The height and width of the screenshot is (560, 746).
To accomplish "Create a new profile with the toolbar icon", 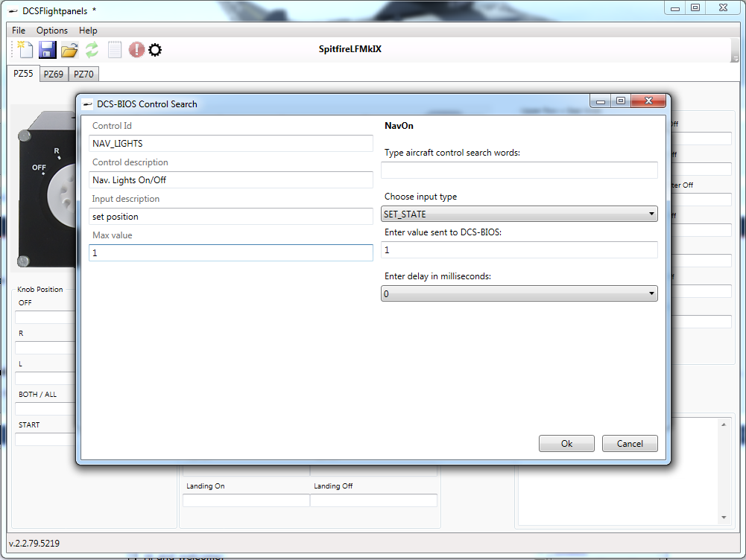I will click(25, 49).
